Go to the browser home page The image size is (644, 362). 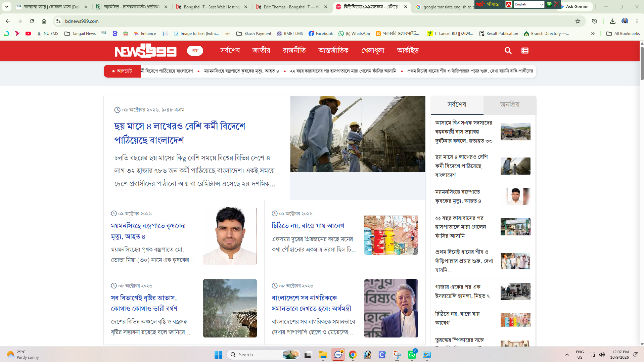point(44,21)
